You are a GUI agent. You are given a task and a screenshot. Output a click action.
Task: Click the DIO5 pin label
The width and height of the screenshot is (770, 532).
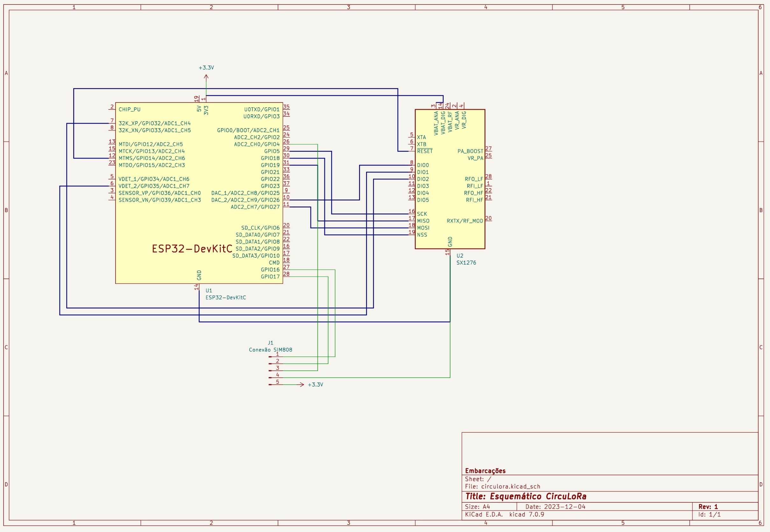pos(423,200)
